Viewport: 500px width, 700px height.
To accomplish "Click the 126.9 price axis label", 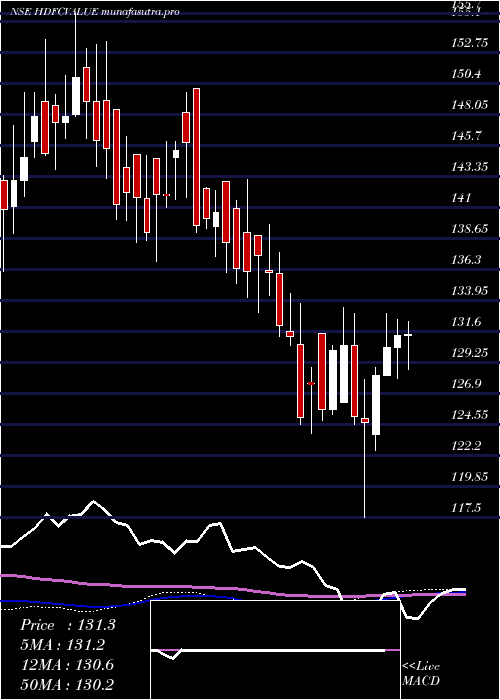I will tap(467, 384).
